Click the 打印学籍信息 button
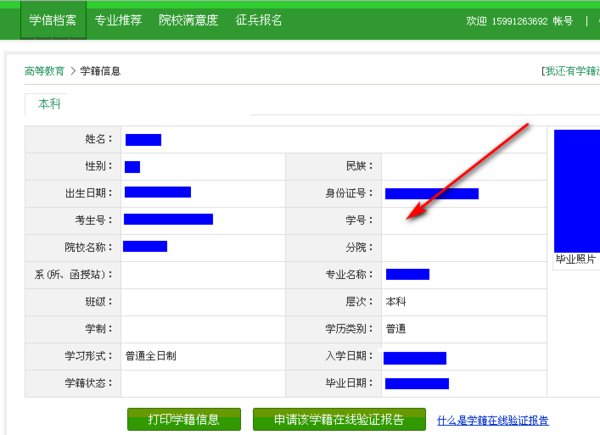This screenshot has width=600, height=435. pos(184,419)
